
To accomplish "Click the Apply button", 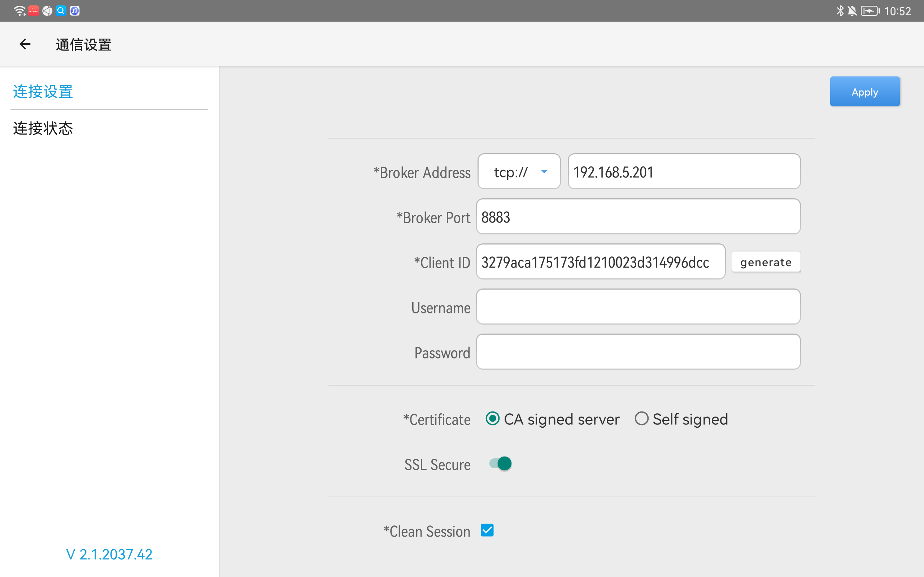I will [x=865, y=92].
